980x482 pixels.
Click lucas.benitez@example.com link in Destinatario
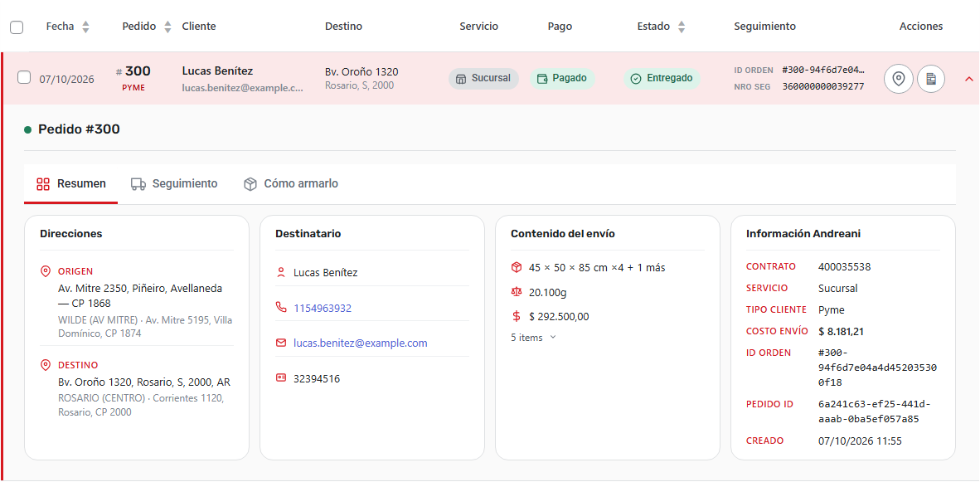click(x=361, y=343)
